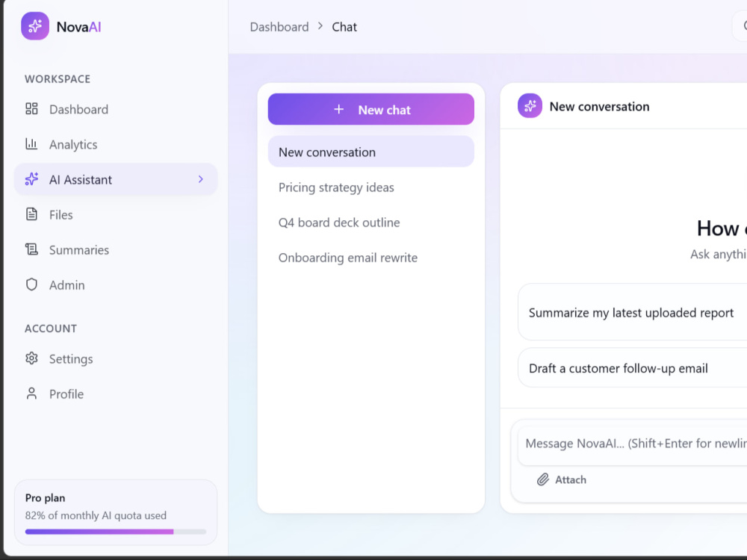Open the Profile page

[116, 393]
